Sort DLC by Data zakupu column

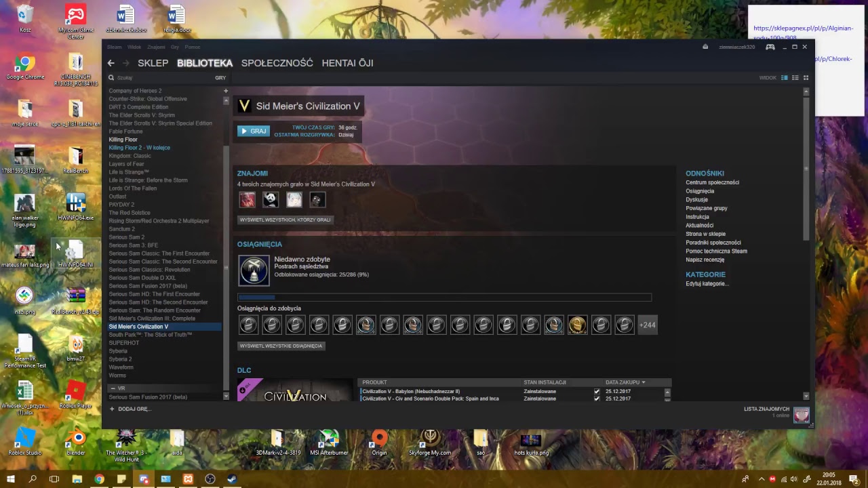(625, 382)
